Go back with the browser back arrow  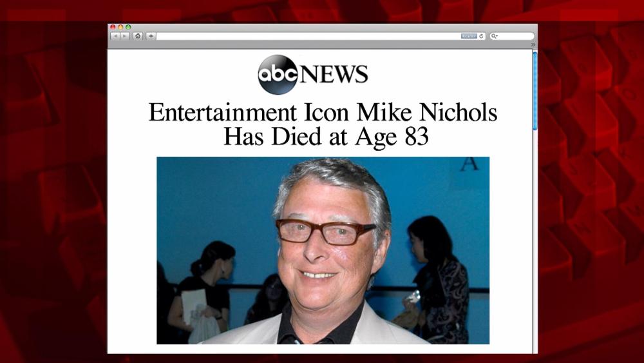click(x=115, y=36)
